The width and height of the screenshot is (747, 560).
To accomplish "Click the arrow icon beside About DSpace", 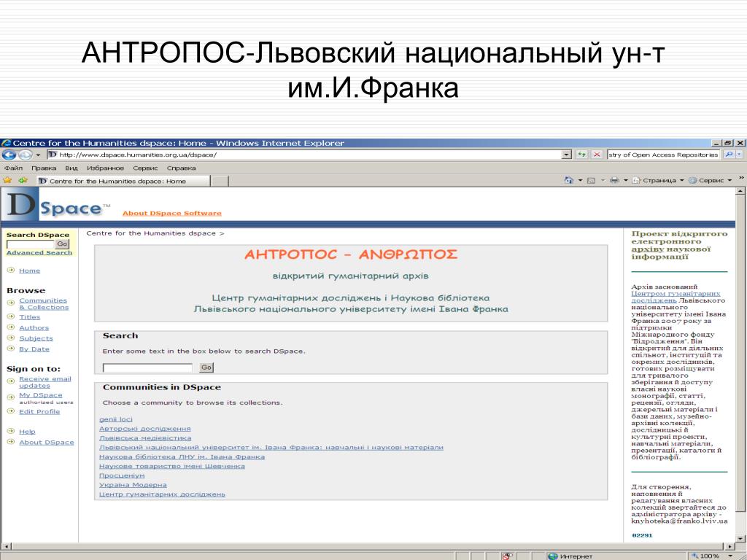I will tap(11, 442).
